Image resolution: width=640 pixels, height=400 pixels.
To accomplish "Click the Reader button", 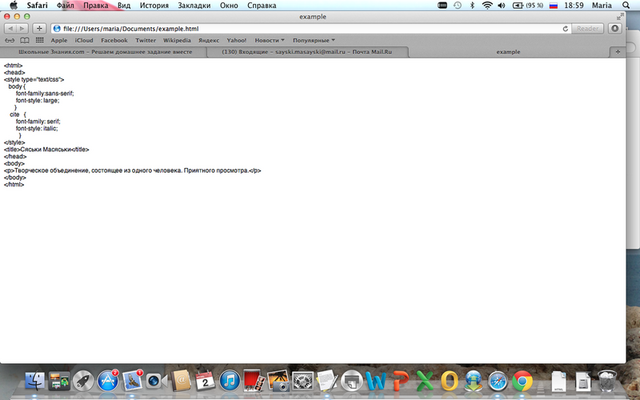I will click(x=587, y=29).
